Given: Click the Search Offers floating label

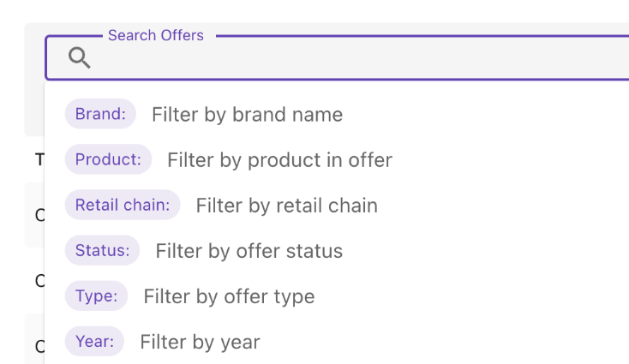Looking at the screenshot, I should coord(156,35).
